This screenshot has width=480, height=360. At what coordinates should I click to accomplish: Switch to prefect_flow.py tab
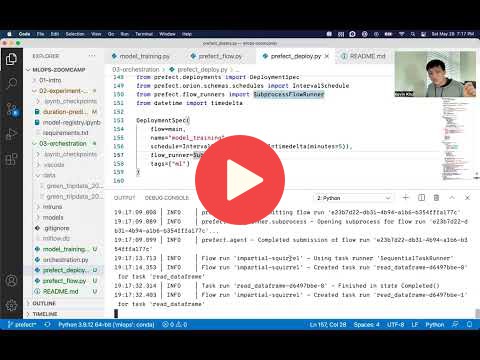pos(217,56)
